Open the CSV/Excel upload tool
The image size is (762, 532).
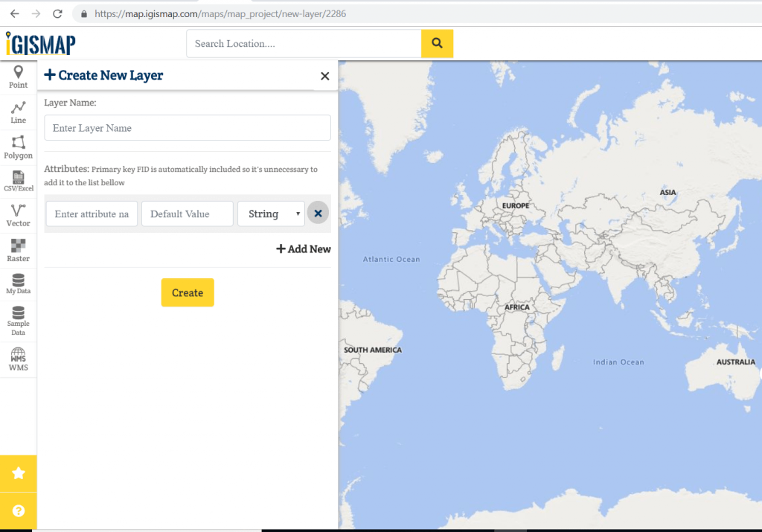pyautogui.click(x=18, y=181)
